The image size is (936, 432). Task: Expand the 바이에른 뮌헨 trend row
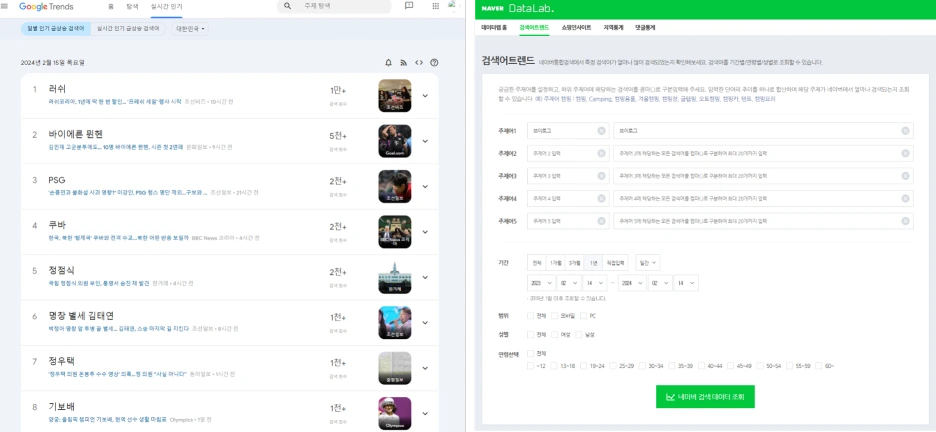[425, 141]
